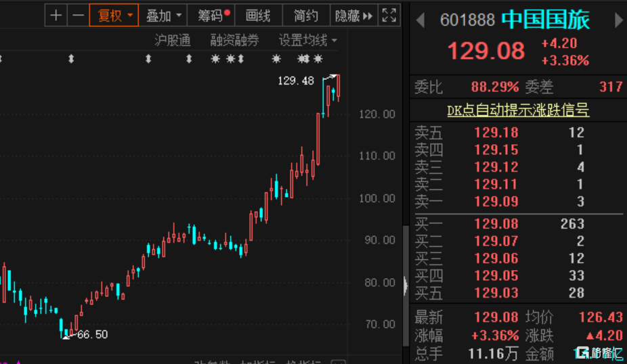
Task: Click the 融资融券 tag
Action: tap(235, 40)
